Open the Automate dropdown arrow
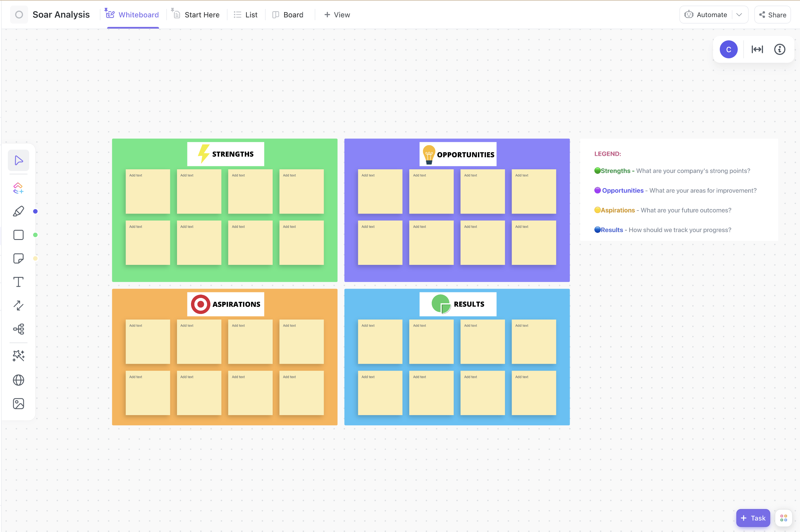This screenshot has width=800, height=532. tap(739, 14)
